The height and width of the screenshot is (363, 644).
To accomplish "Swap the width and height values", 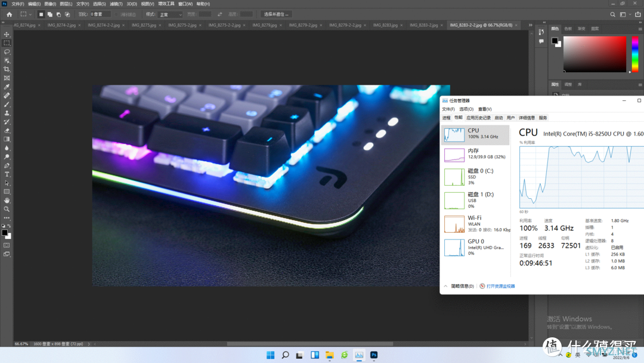I will point(219,14).
